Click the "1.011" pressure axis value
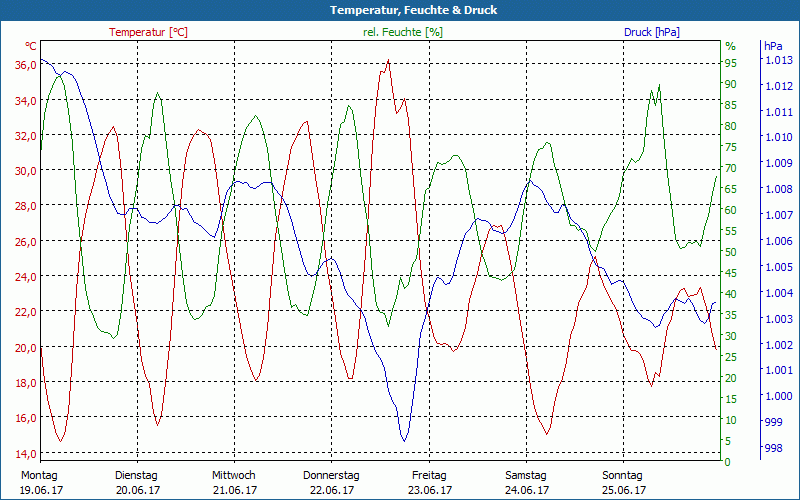The image size is (800, 500). (x=779, y=112)
